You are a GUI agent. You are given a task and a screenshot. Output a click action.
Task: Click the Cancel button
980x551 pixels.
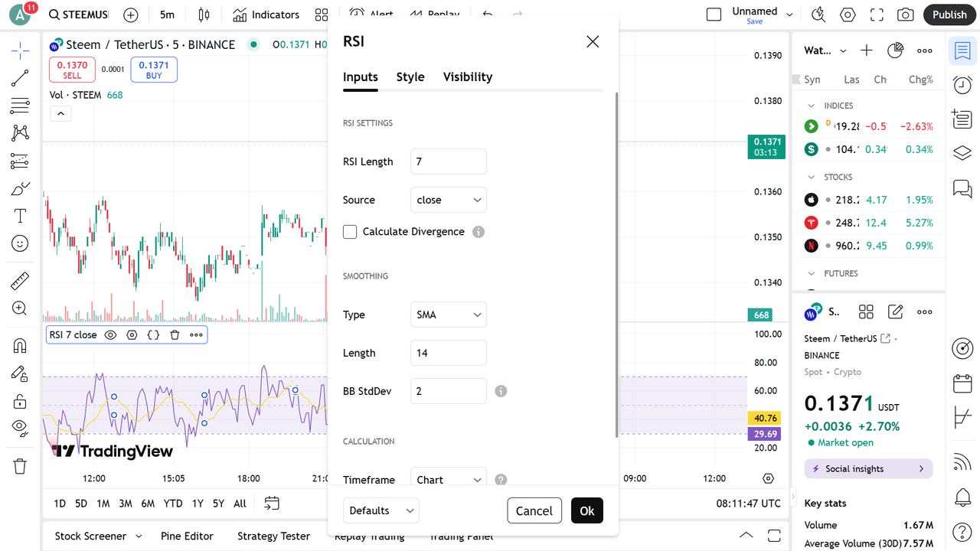[534, 510]
